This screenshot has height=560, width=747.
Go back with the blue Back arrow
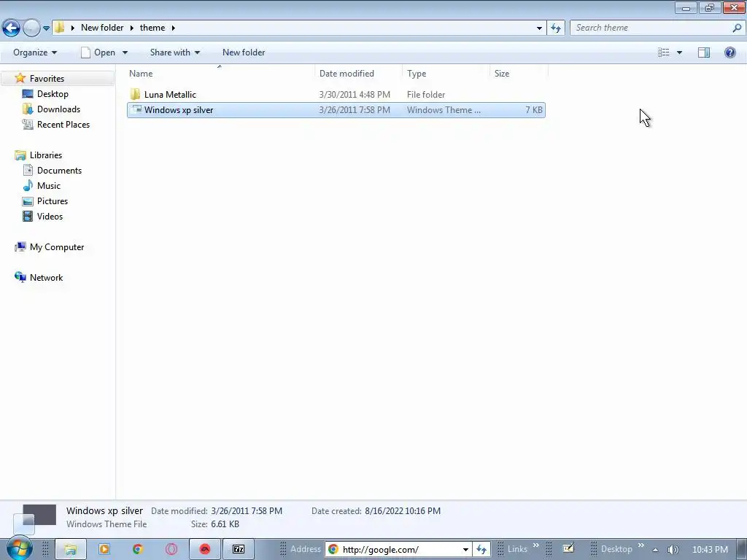pyautogui.click(x=11, y=28)
